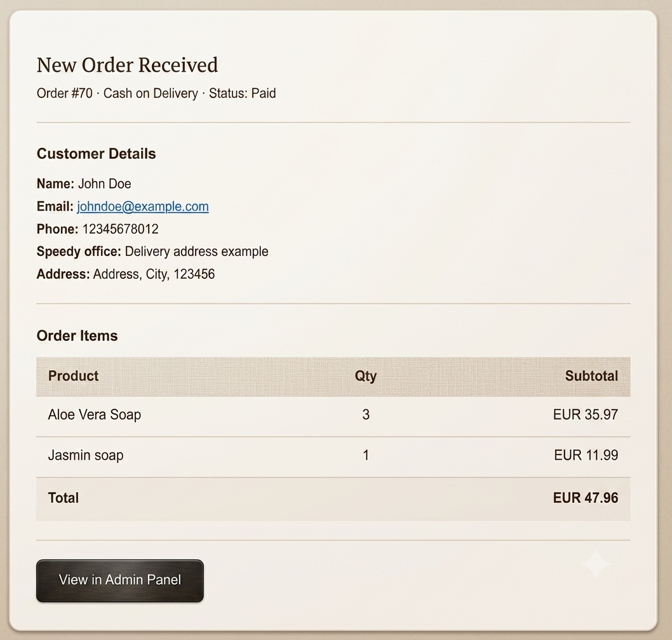Viewport: 672px width, 640px height.
Task: Click the Order #70 status line
Action: [156, 93]
